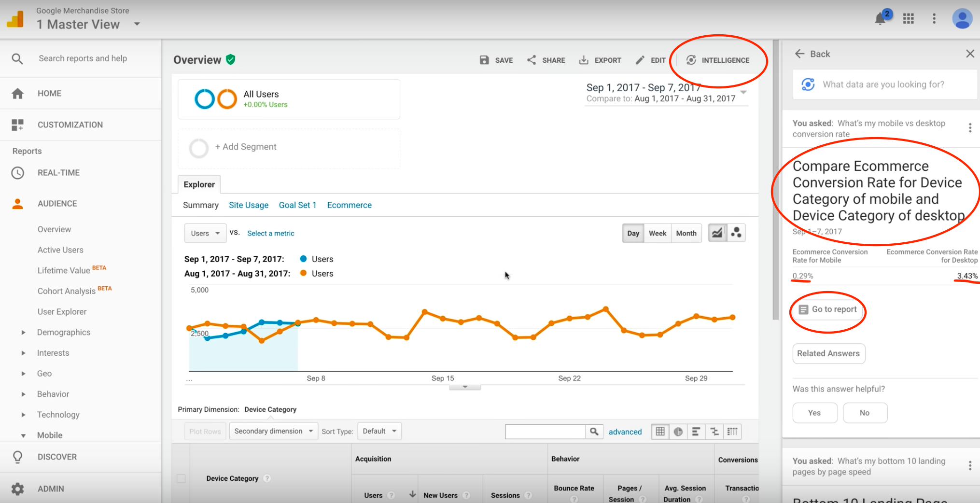Select the pivot view icon
This screenshot has height=503, width=980.
pos(732,432)
